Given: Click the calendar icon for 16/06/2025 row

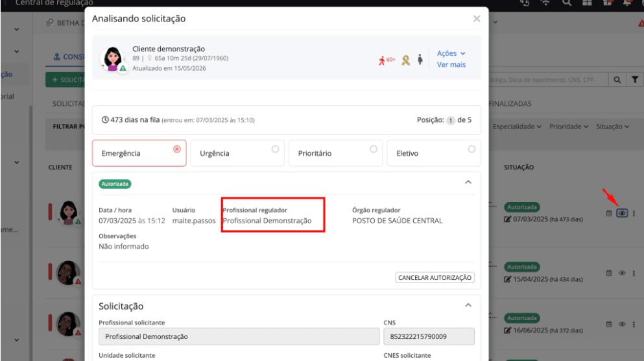Looking at the screenshot, I should [x=609, y=324].
